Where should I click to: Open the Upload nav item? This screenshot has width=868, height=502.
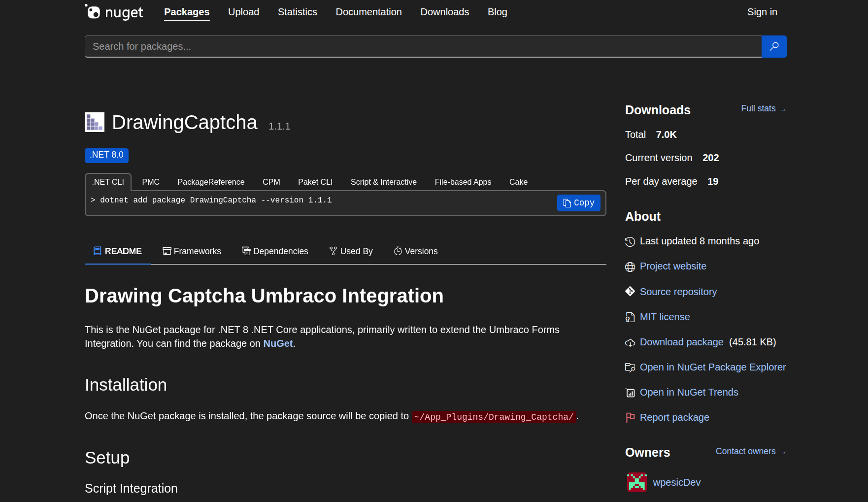243,12
